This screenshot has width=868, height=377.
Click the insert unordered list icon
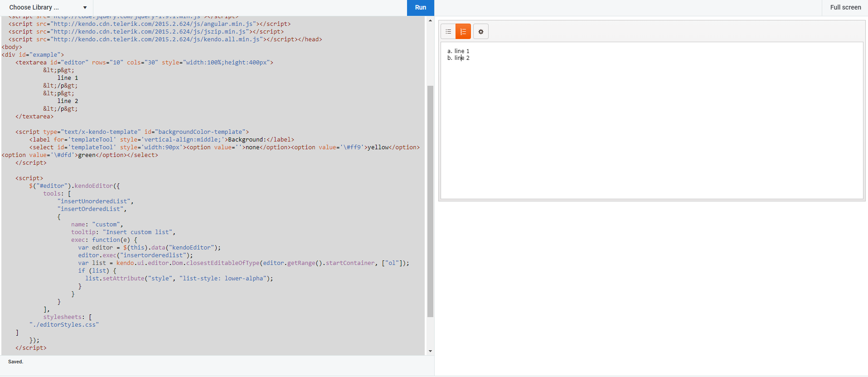(448, 32)
